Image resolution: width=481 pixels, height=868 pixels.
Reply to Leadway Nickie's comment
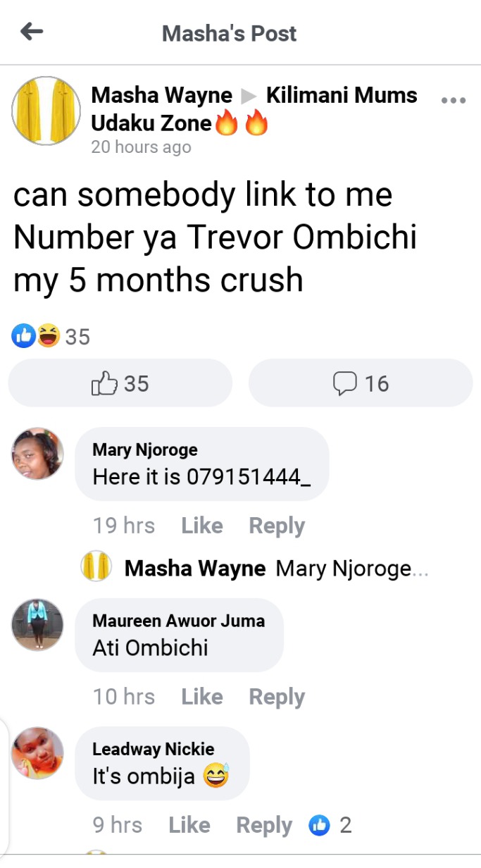click(x=264, y=826)
